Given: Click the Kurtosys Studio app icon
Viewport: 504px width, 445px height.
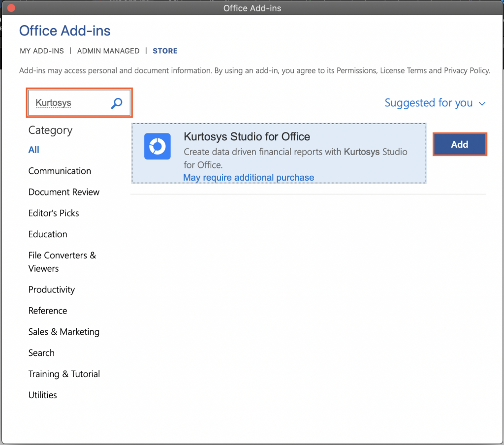Looking at the screenshot, I should coord(157,146).
